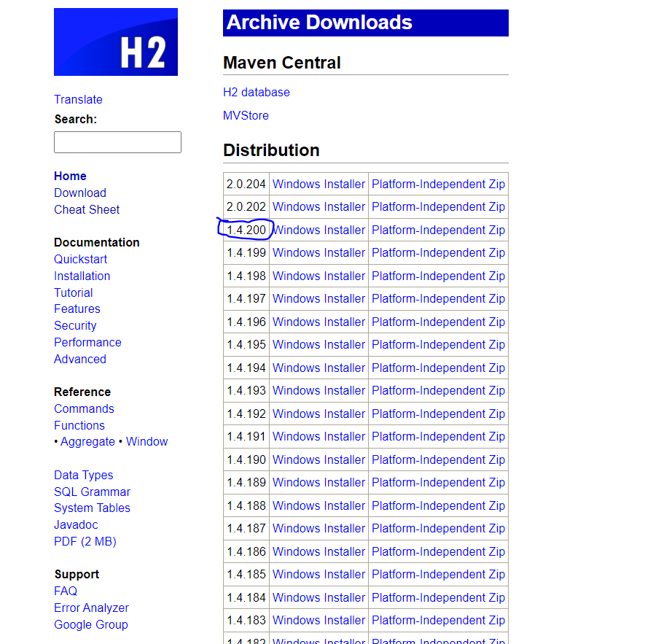645x644 pixels.
Task: Open the Cheat Sheet link
Action: click(x=87, y=209)
